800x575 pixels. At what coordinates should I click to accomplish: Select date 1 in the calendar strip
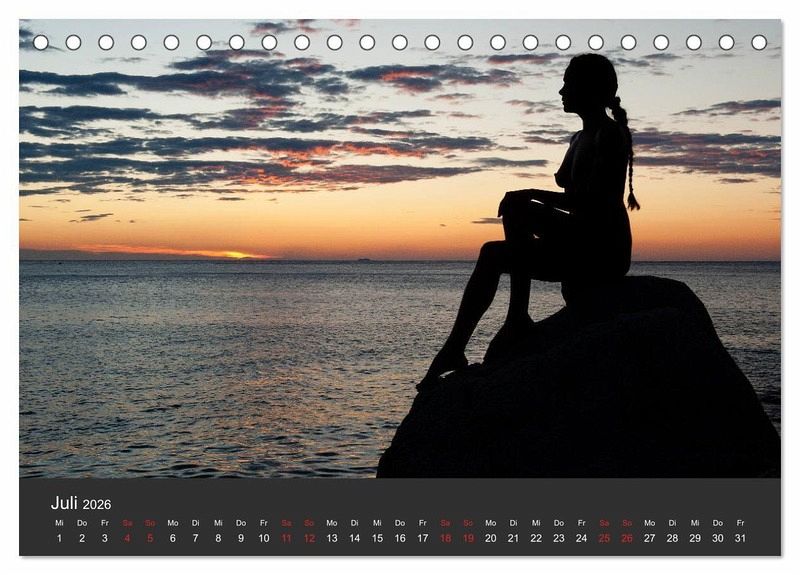(x=59, y=538)
